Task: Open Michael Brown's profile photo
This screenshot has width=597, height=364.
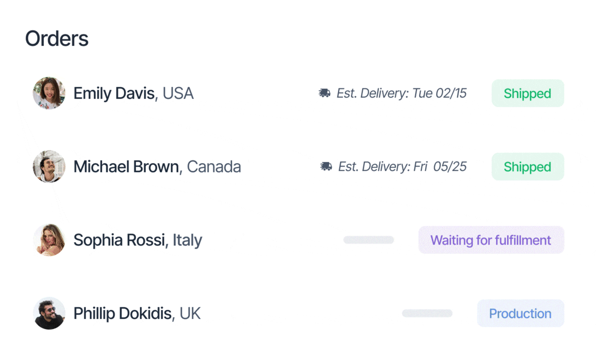Action: click(x=49, y=166)
